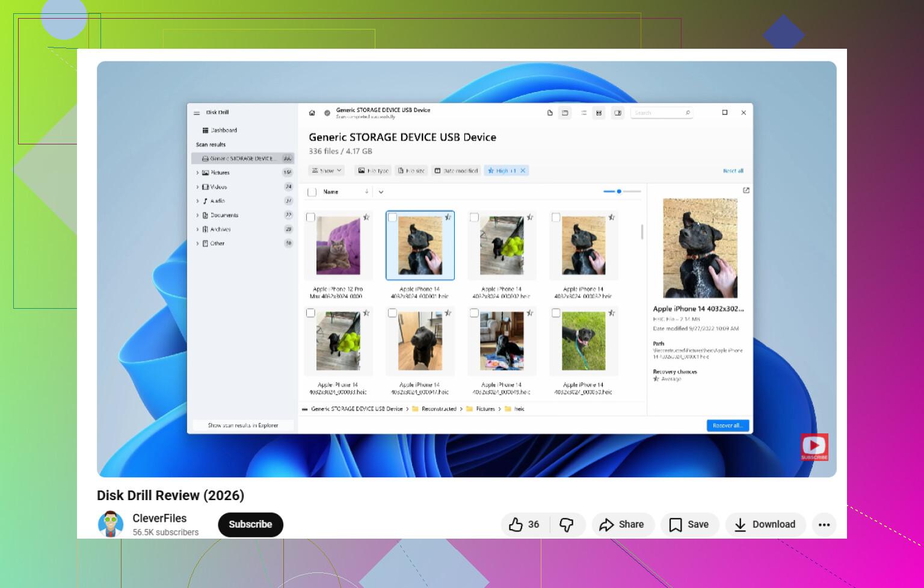Click Reset all filters link
Screen dimensions: 924x588
[x=733, y=171]
